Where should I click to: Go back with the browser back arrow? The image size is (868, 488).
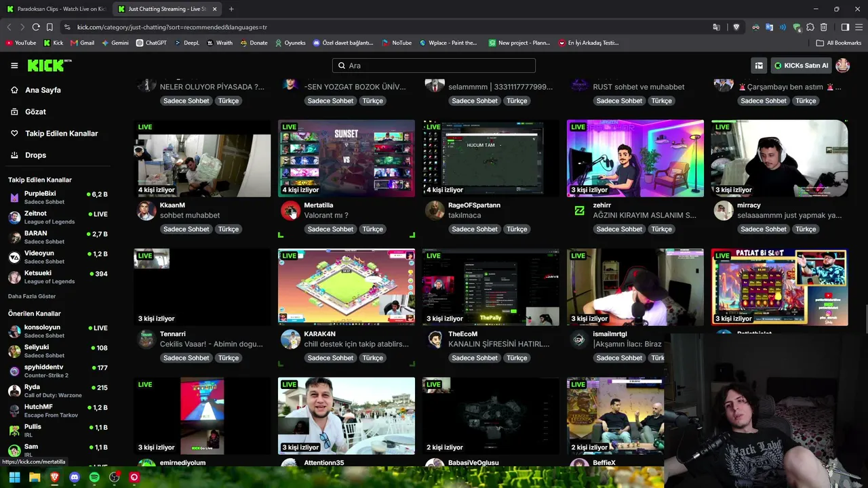[x=9, y=27]
